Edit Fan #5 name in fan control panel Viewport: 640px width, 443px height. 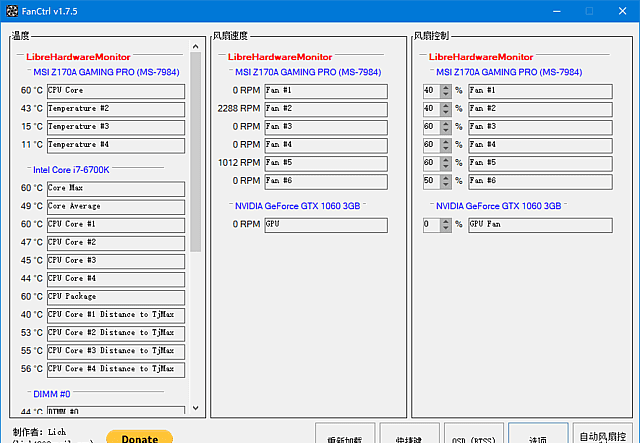pyautogui.click(x=540, y=163)
